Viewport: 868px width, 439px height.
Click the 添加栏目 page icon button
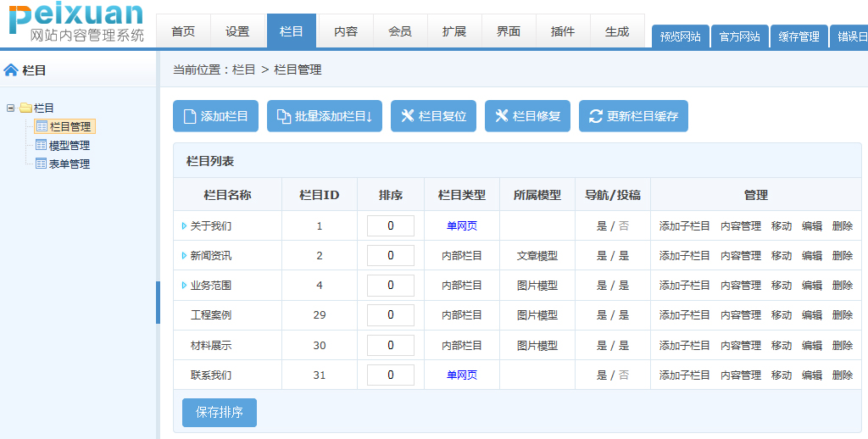(x=190, y=117)
